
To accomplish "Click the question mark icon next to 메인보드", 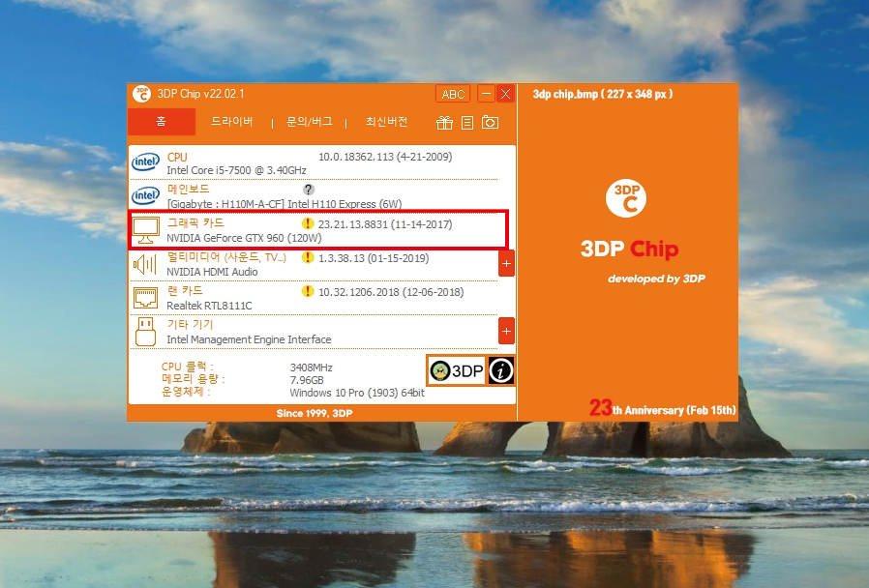I will coord(309,190).
